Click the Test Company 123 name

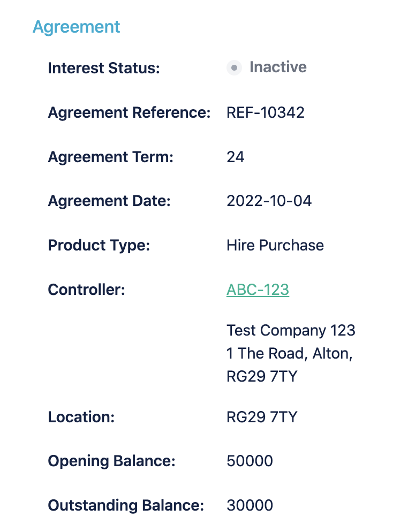(x=291, y=330)
